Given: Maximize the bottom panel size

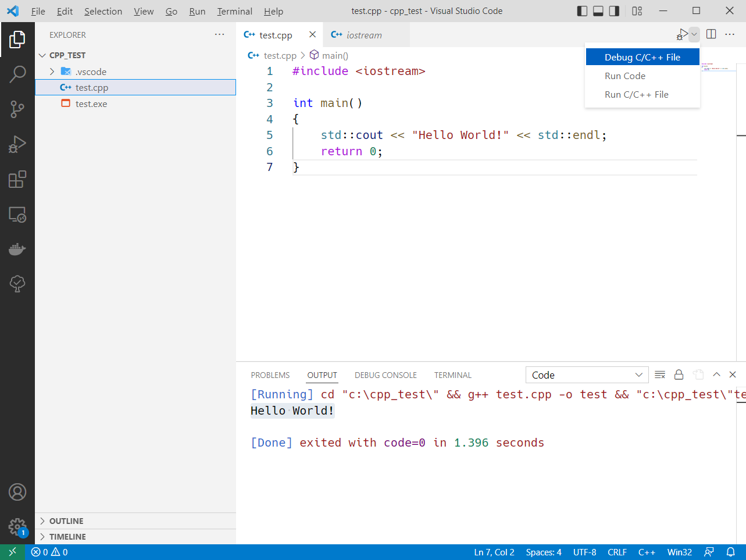Looking at the screenshot, I should 716,375.
